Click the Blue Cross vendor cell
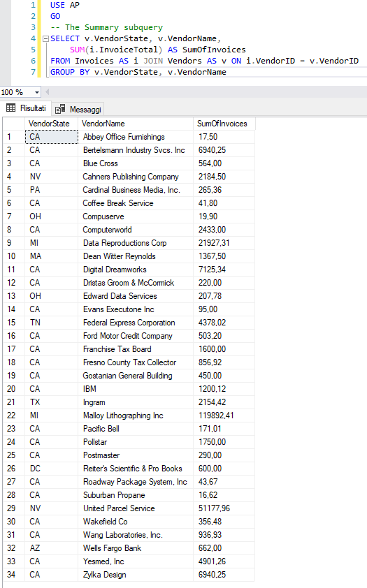 (x=136, y=163)
